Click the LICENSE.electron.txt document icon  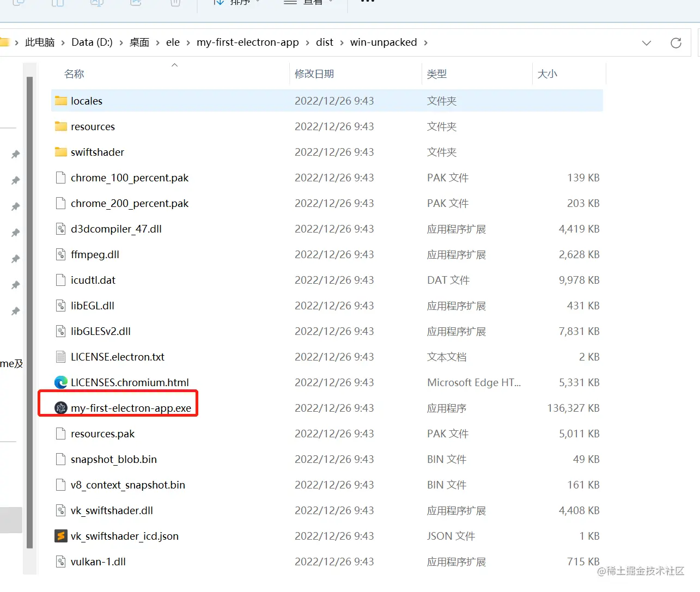click(x=61, y=357)
